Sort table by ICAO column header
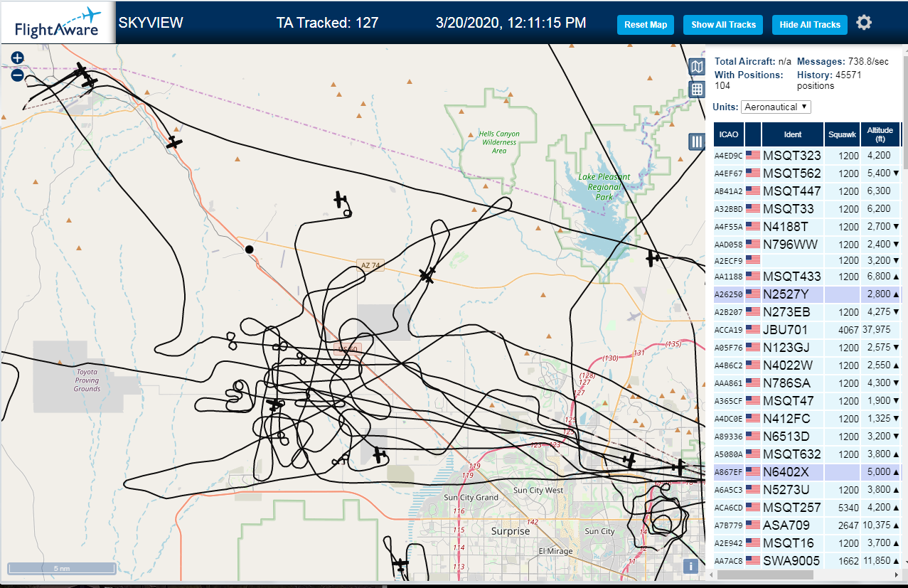The image size is (908, 588). (x=728, y=135)
